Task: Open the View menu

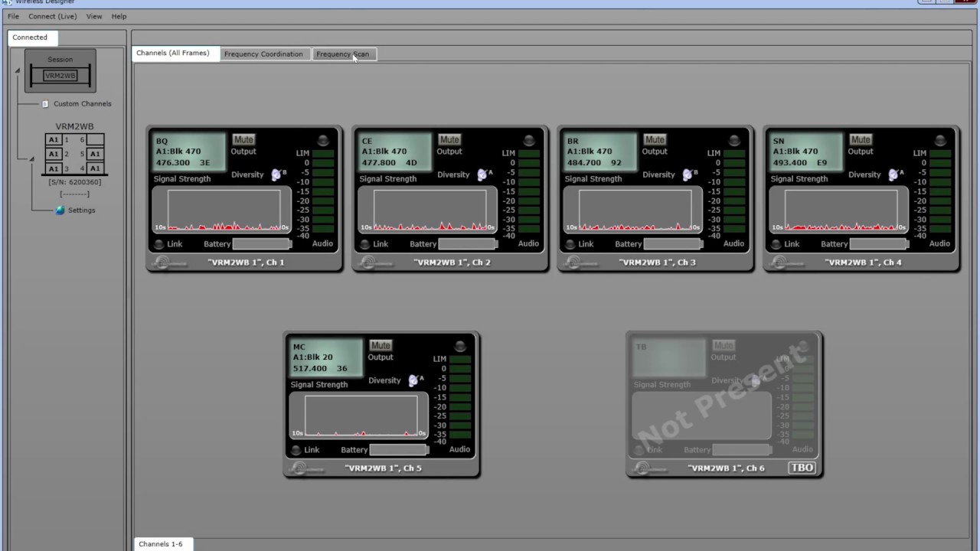Action: pos(94,16)
